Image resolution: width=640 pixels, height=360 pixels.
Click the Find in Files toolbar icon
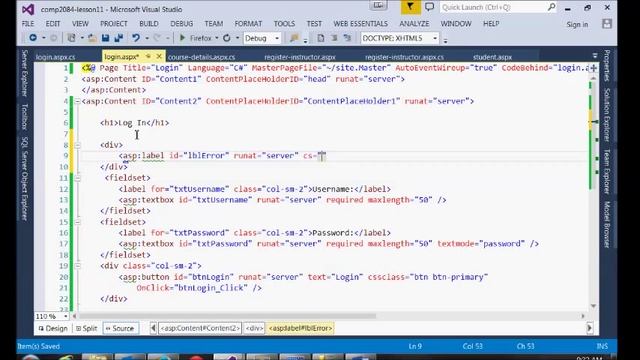click(294, 38)
